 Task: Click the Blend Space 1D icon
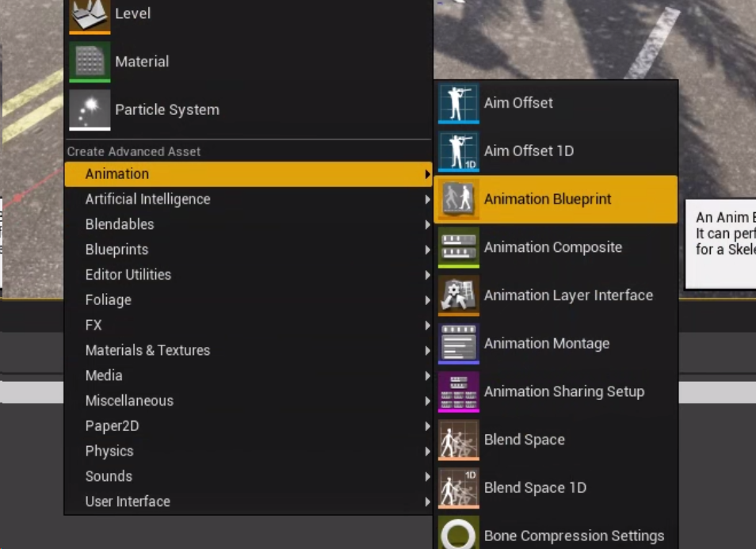459,488
